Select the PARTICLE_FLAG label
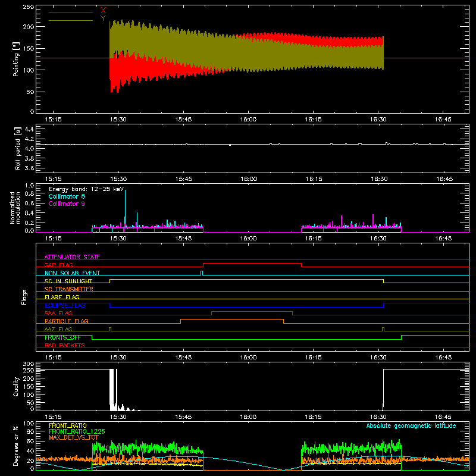This screenshot has width=476, height=476. click(x=67, y=321)
